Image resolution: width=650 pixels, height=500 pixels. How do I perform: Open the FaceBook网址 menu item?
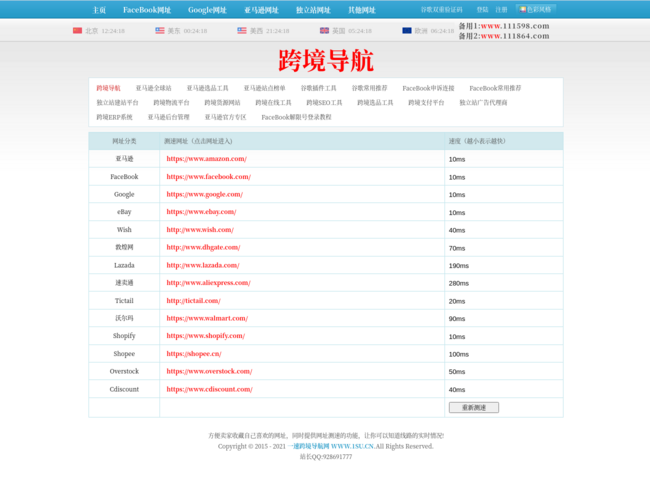pos(147,10)
